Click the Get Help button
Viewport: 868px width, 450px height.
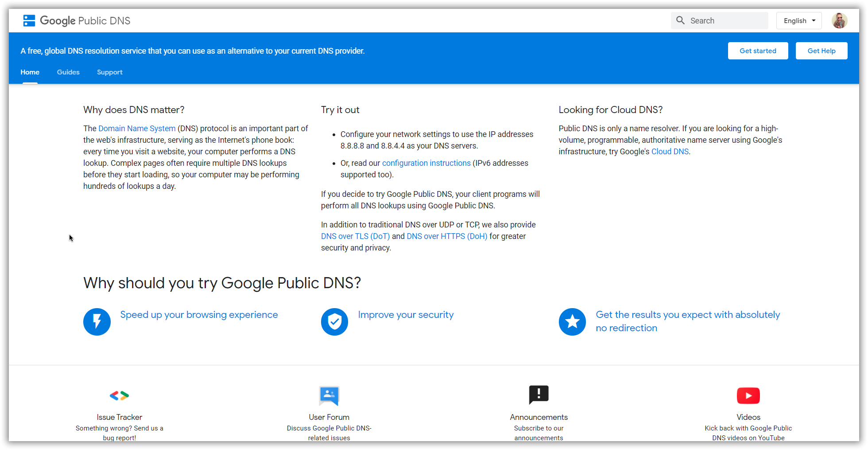tap(821, 51)
